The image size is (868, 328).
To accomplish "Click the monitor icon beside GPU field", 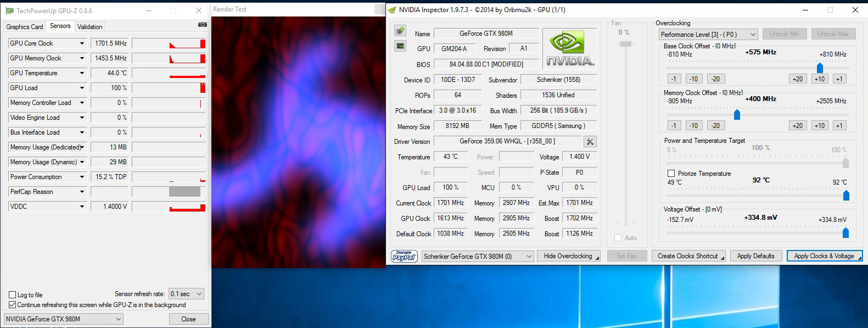I will click(x=400, y=46).
